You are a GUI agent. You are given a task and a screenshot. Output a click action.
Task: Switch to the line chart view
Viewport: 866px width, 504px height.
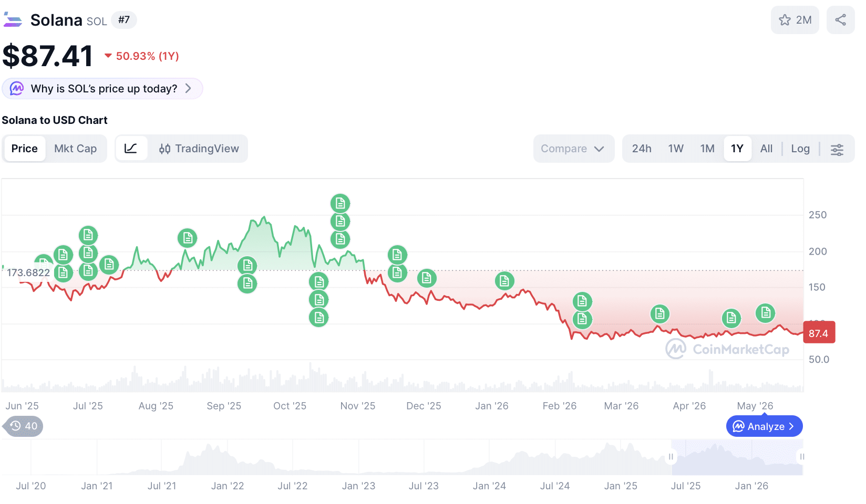131,149
